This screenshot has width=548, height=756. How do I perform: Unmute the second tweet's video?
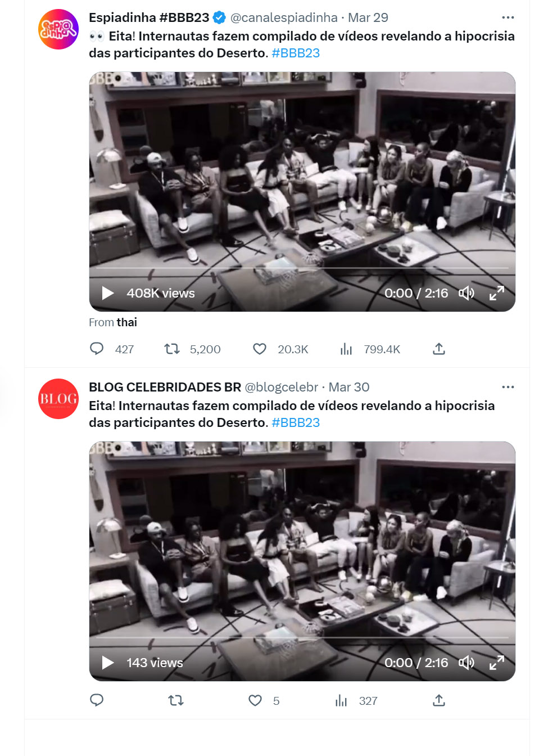467,663
